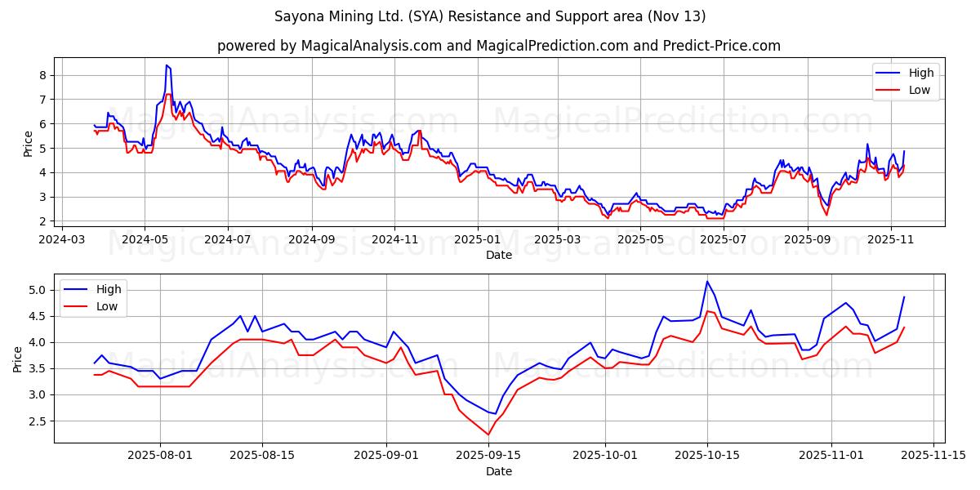Click the bottom chart 'Price' y-axis label
The width and height of the screenshot is (980, 490).
18,359
